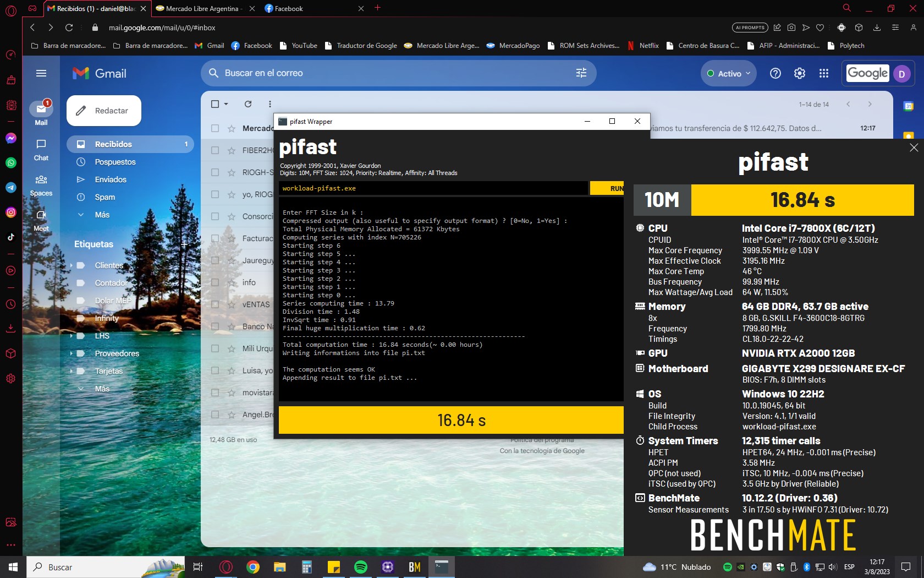Open Gmail settings gear icon

[800, 73]
